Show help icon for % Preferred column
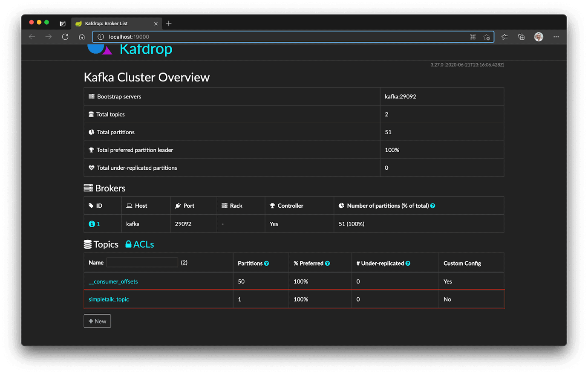The width and height of the screenshot is (588, 374). 327,264
